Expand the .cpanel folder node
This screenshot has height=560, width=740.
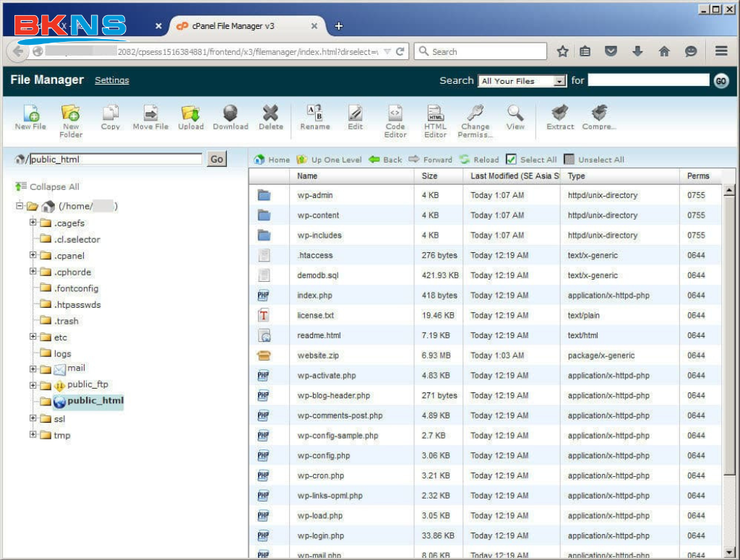[33, 255]
